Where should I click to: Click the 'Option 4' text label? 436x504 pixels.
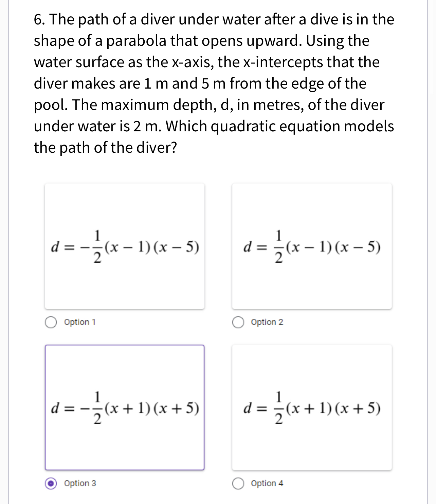click(267, 483)
